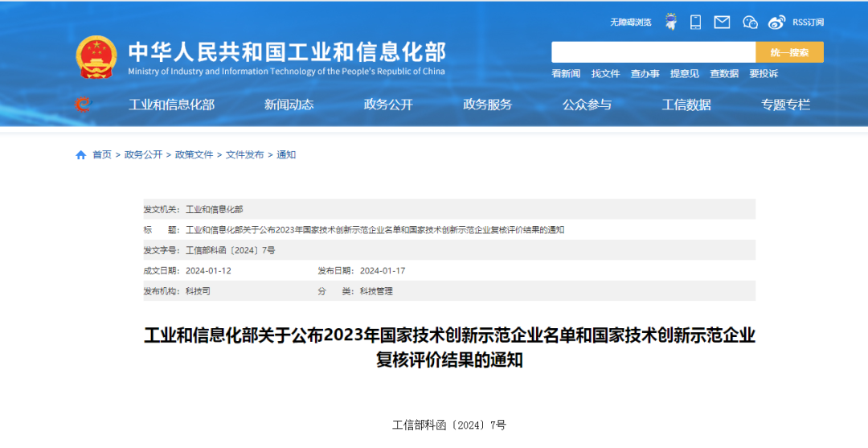Image resolution: width=868 pixels, height=448 pixels.
Task: Click 发布日期 value 2024-01-17
Action: (383, 271)
